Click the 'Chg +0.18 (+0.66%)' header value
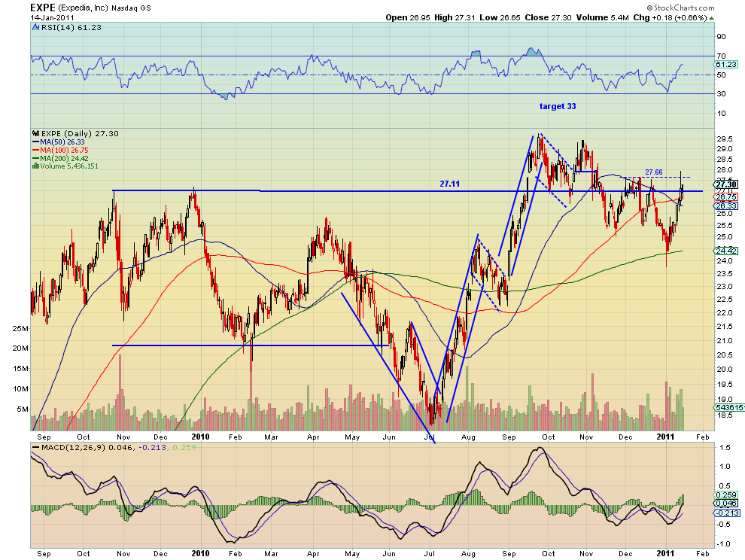The height and width of the screenshot is (560, 745). [x=670, y=17]
